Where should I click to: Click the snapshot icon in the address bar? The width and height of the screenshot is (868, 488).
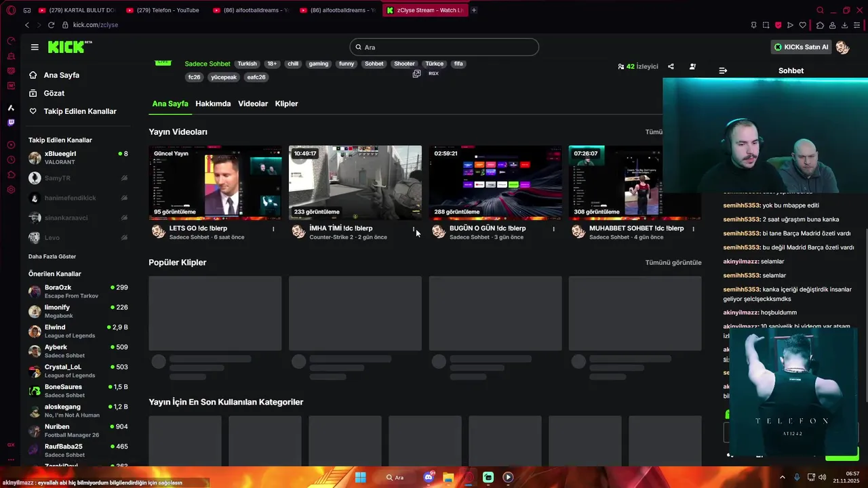pyautogui.click(x=766, y=25)
